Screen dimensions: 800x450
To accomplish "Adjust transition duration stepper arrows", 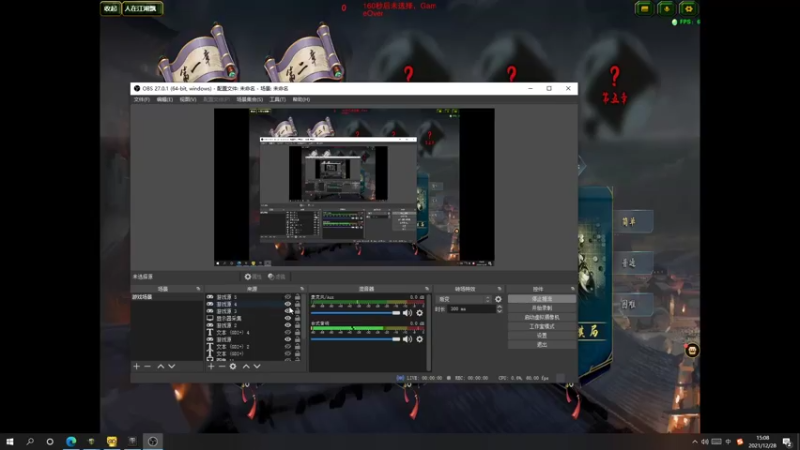I will point(499,309).
